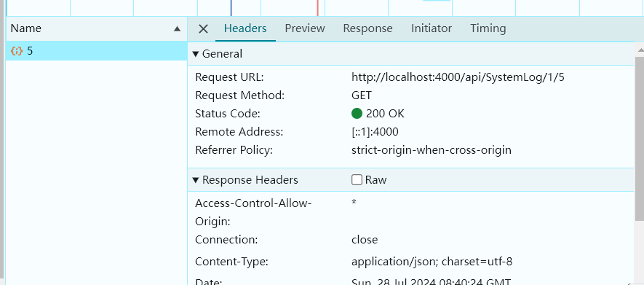Click the [::1]:4000 remote address

(375, 132)
